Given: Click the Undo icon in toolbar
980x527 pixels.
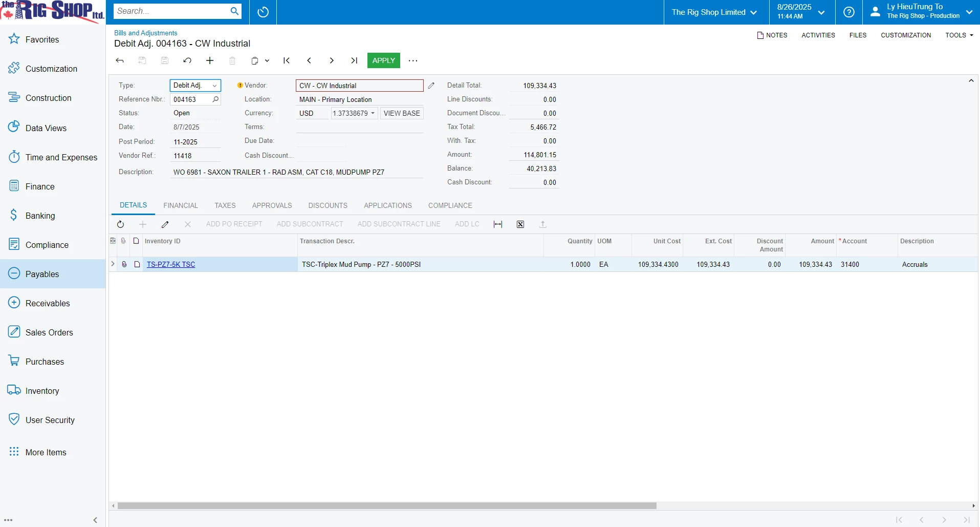Looking at the screenshot, I should [187, 60].
